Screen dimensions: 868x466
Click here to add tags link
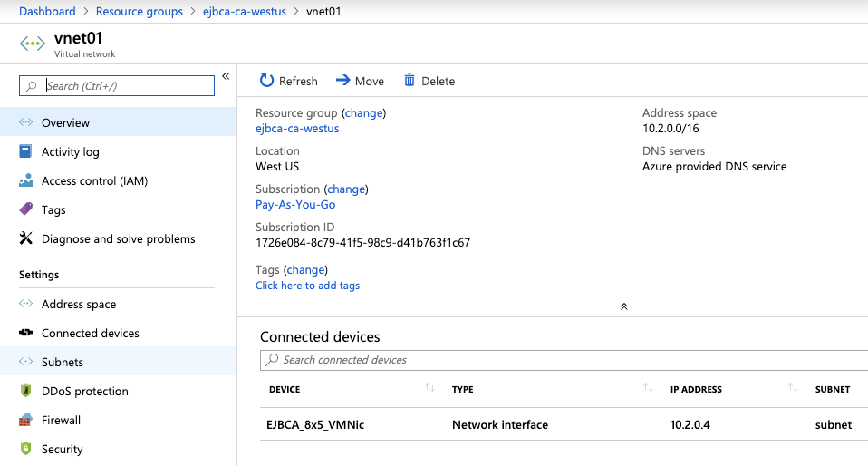pyautogui.click(x=307, y=286)
